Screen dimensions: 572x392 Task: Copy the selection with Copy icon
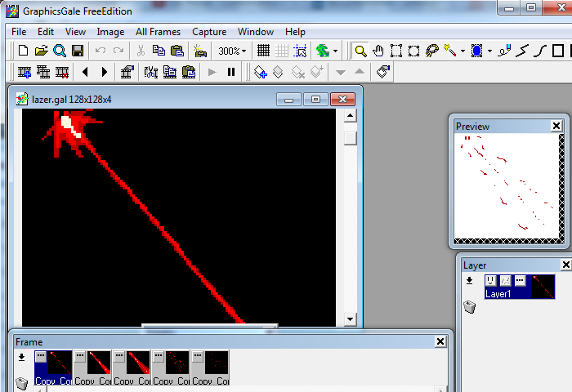click(x=159, y=51)
